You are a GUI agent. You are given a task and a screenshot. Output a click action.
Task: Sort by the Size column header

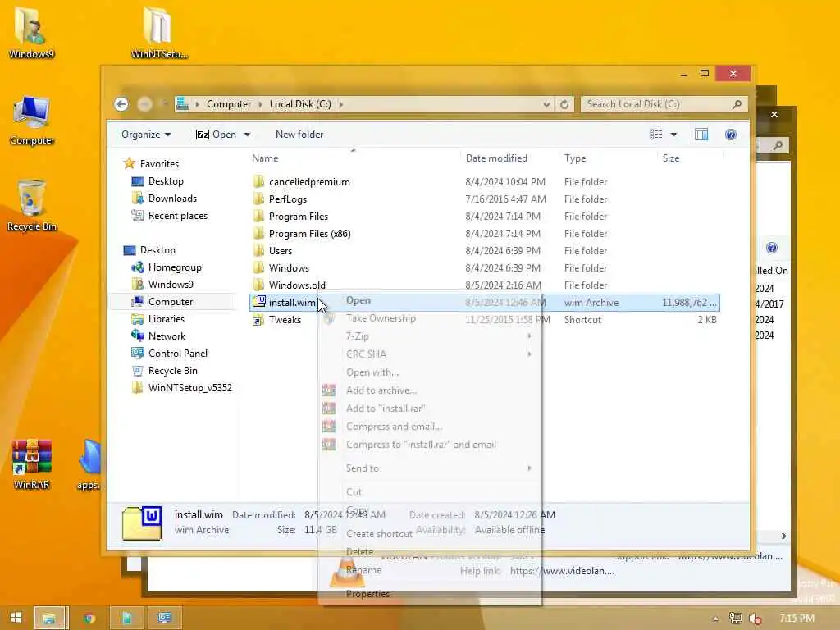coord(671,158)
